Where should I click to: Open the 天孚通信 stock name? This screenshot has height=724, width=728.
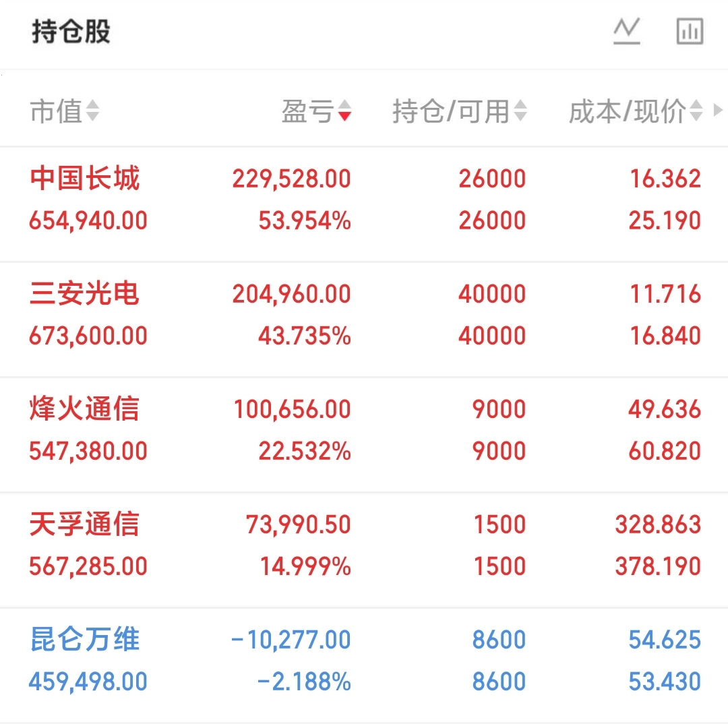tap(84, 524)
